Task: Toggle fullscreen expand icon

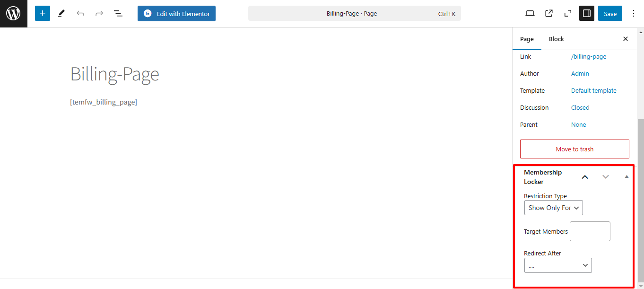Action: tap(568, 14)
